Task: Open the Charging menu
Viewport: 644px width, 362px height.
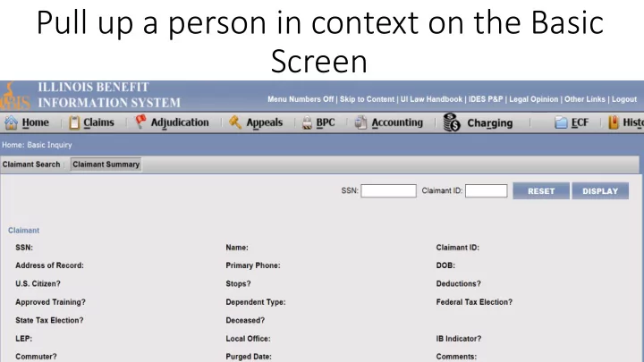Action: coord(489,122)
